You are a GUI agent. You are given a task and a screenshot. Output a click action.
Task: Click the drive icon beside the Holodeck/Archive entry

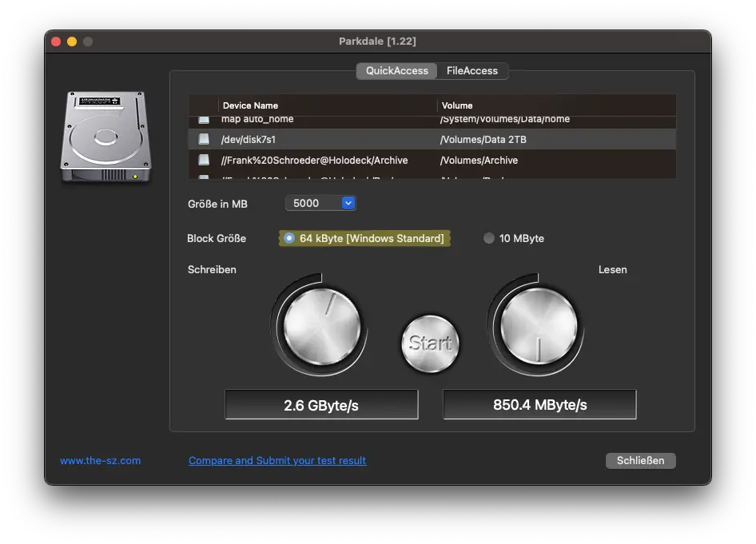(204, 161)
